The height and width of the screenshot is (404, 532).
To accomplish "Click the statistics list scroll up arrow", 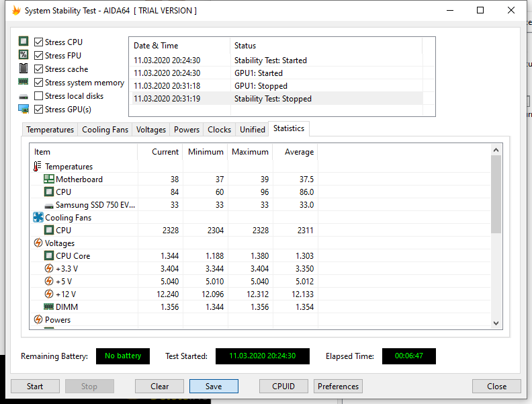I will 496,150.
